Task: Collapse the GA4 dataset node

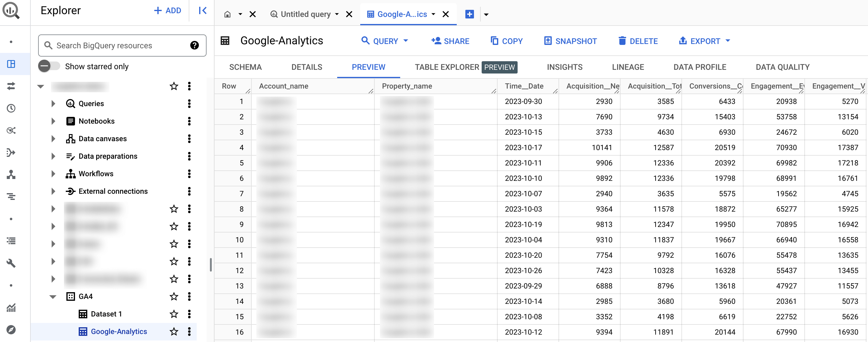Action: tap(53, 297)
